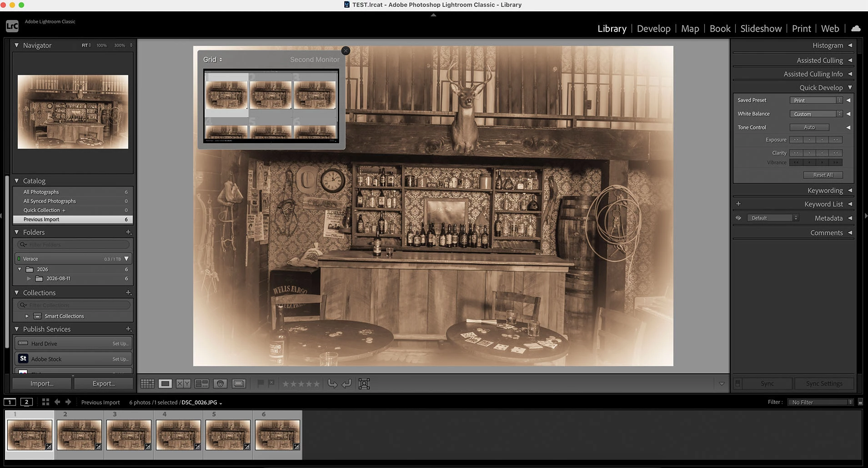Click the face region drawing tool icon

pos(364,383)
